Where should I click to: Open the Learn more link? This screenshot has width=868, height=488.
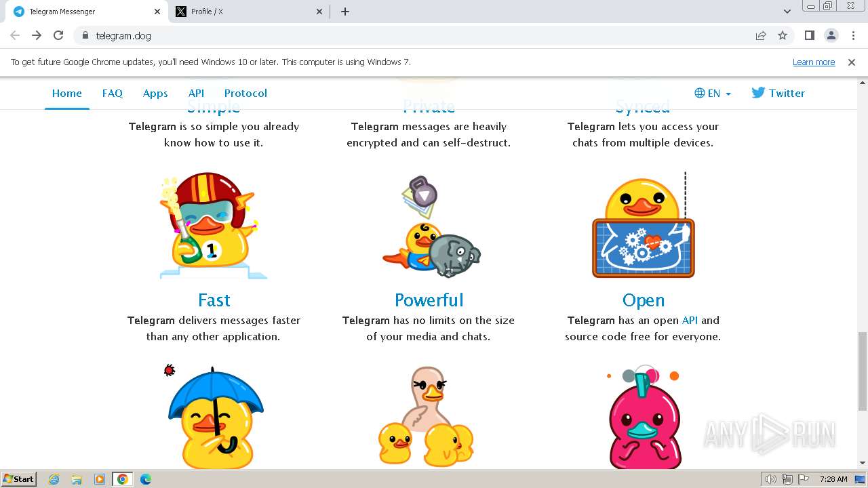pos(814,62)
